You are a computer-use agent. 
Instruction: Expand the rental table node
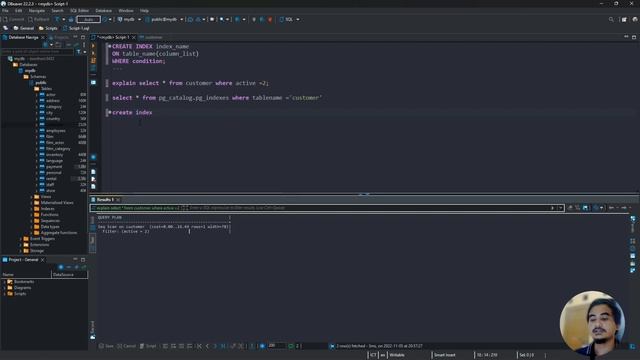click(36, 178)
